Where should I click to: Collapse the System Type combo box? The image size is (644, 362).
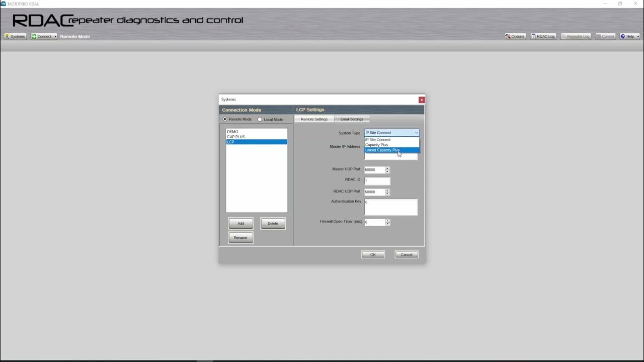pos(416,133)
